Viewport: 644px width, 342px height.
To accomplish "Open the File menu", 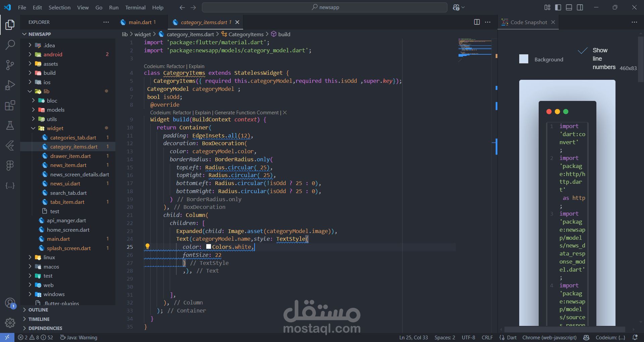I will click(22, 7).
